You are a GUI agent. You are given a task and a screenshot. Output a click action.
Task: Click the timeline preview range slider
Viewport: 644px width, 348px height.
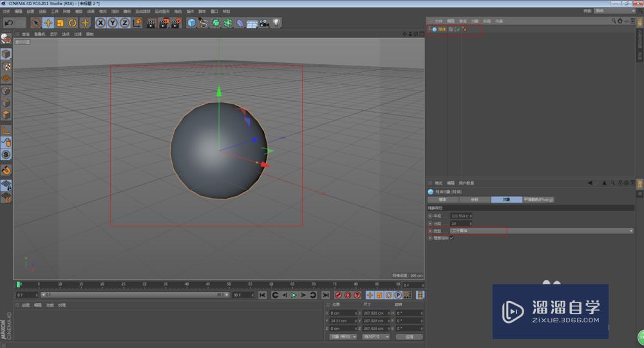[135, 295]
